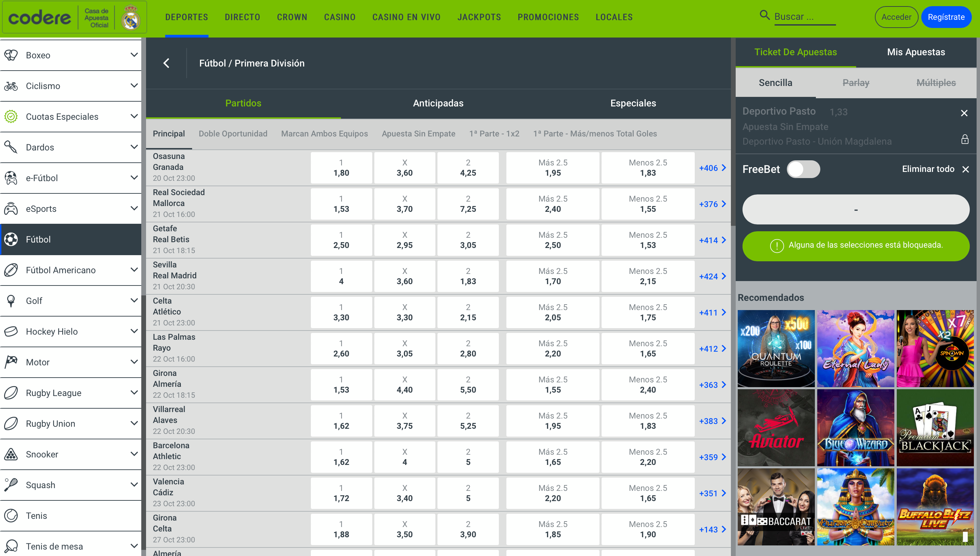Viewport: 980px width, 556px height.
Task: Select the Sencilla bet type tab
Action: [x=775, y=83]
